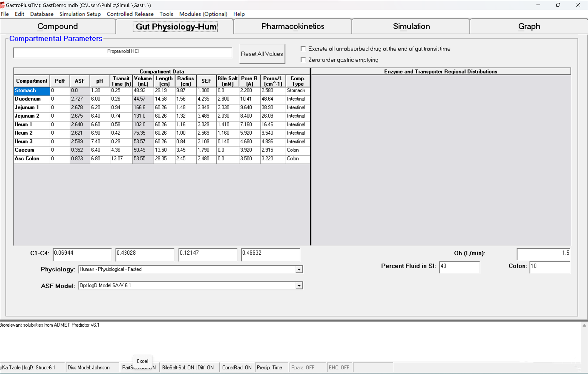Open the Edit menu

tap(19, 14)
